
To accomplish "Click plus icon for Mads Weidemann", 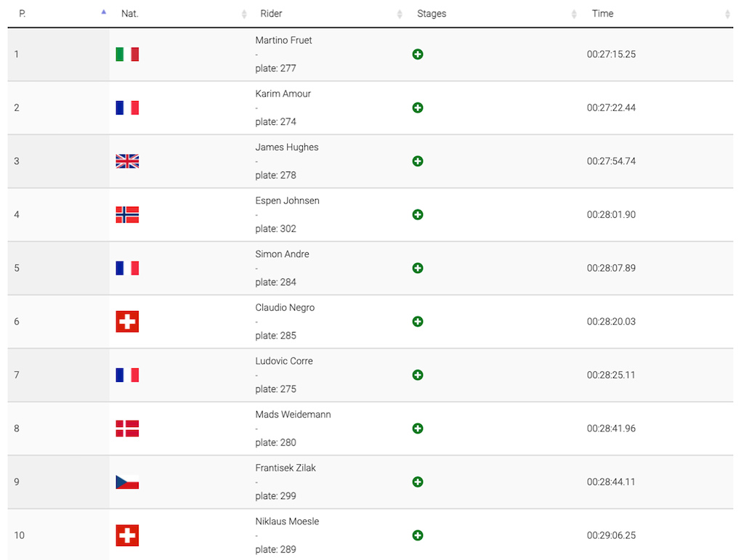I will (x=418, y=429).
